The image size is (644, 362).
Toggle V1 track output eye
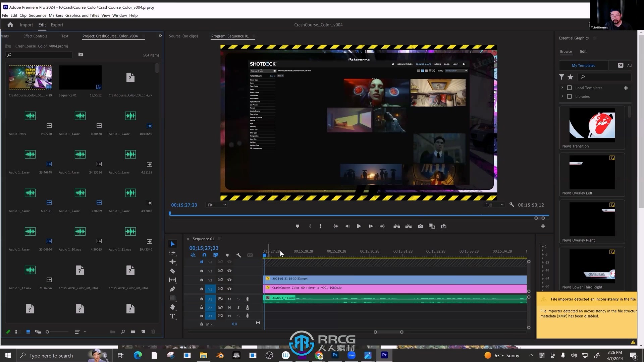click(x=229, y=289)
